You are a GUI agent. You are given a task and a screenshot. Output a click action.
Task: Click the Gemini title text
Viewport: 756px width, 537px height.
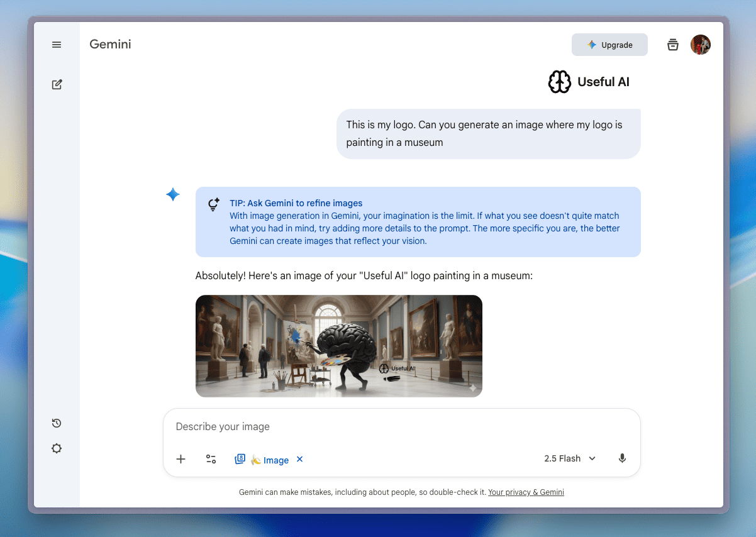[110, 44]
